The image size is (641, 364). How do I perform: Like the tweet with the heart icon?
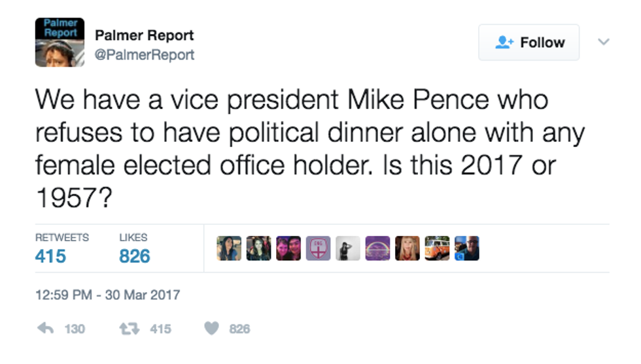click(211, 329)
